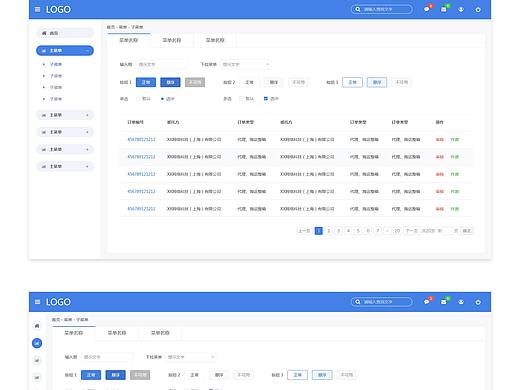The image size is (520, 390).
Task: Go to 下一页 next page in pagination
Action: click(411, 231)
